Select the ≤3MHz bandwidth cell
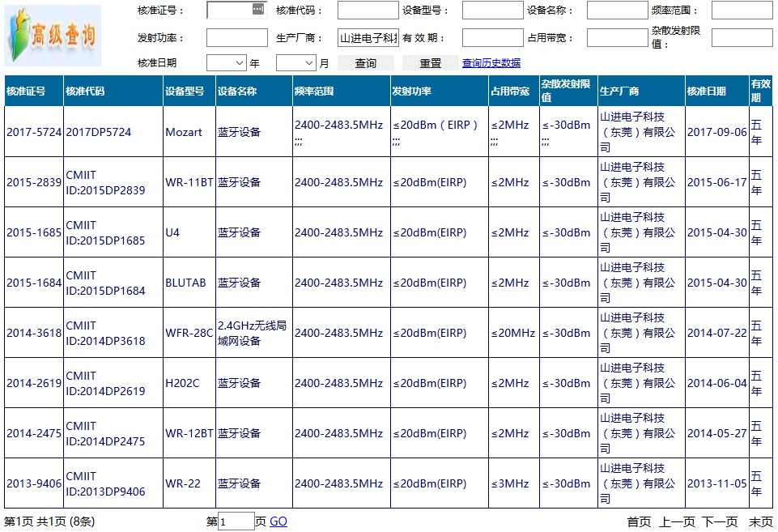Image resolution: width=778 pixels, height=532 pixels. click(514, 483)
